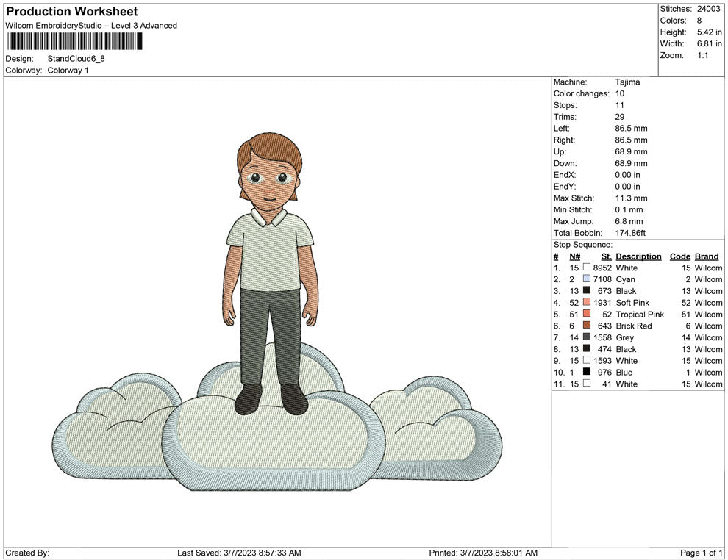The height and width of the screenshot is (560, 728).
Task: Click the St. stitch count column header
Action: [606, 256]
